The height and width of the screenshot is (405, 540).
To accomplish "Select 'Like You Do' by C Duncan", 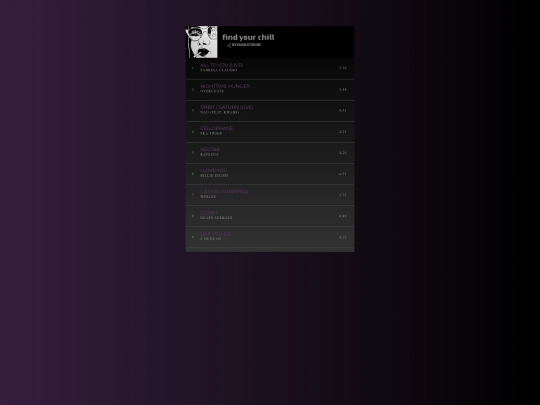I will pyautogui.click(x=270, y=237).
